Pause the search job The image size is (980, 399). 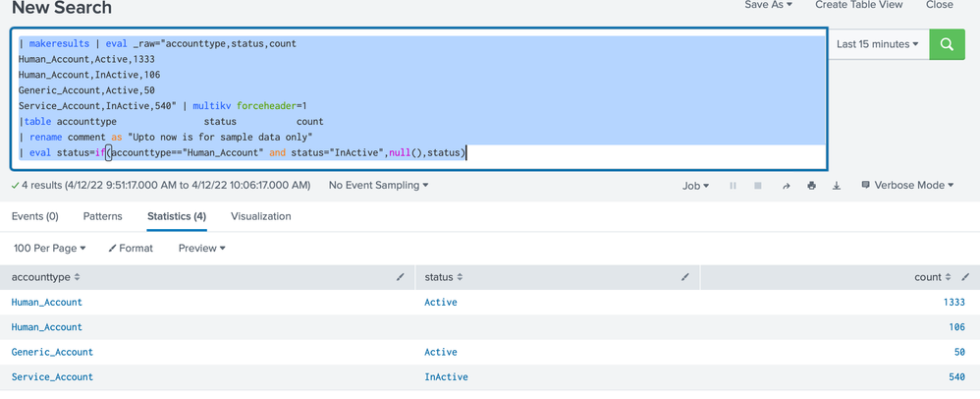click(x=733, y=186)
